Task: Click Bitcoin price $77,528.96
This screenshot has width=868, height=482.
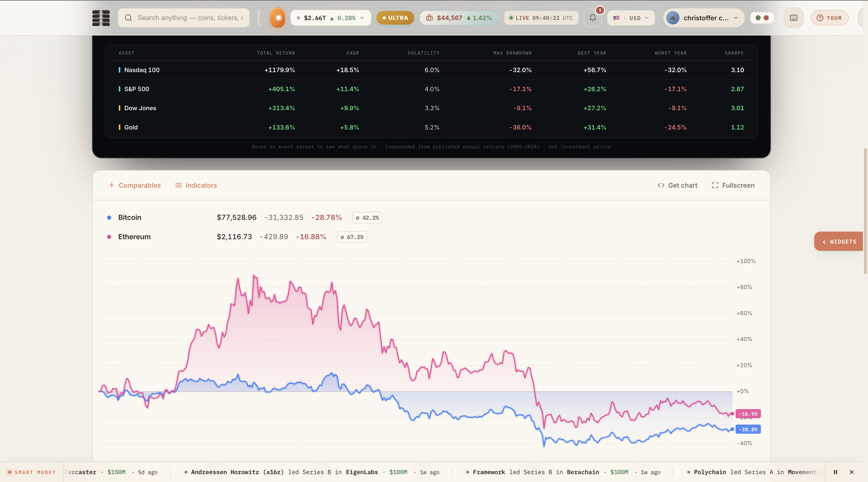Action: 237,218
